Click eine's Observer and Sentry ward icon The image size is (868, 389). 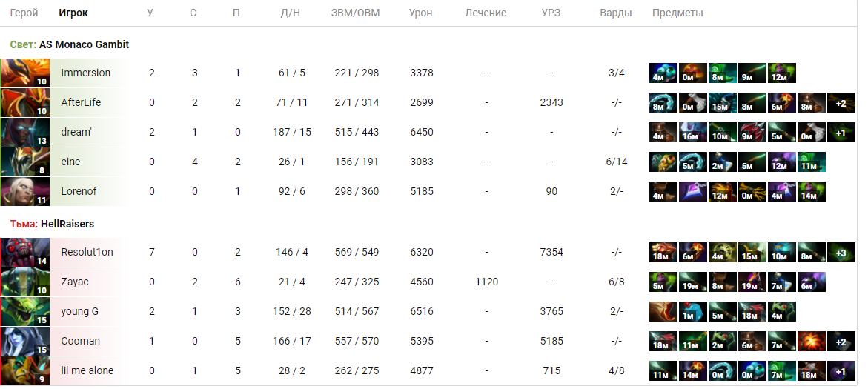click(x=663, y=162)
